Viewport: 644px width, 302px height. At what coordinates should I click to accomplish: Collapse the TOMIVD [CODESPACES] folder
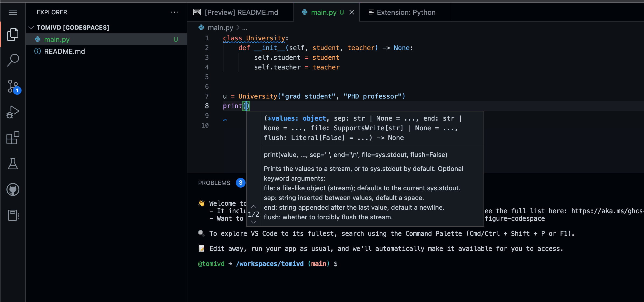point(31,27)
